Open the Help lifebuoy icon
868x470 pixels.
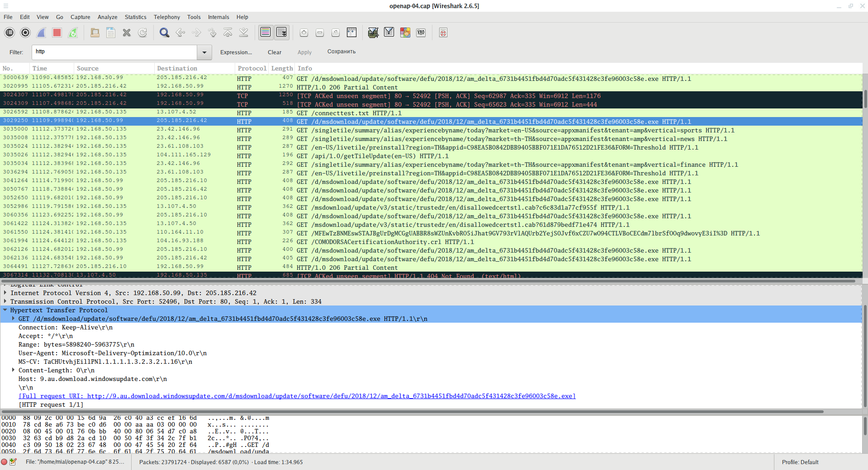coord(443,33)
